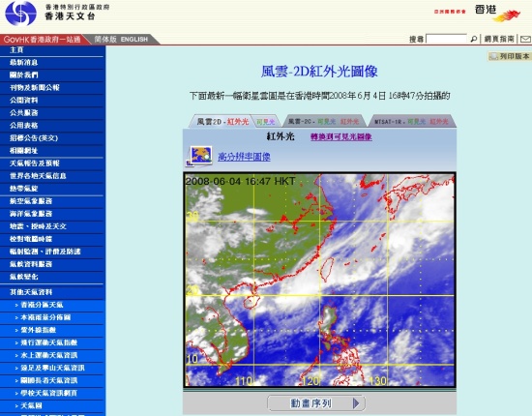Switch to 簡体版 simplified Chinese
This screenshot has height=416, width=532.
pos(105,40)
